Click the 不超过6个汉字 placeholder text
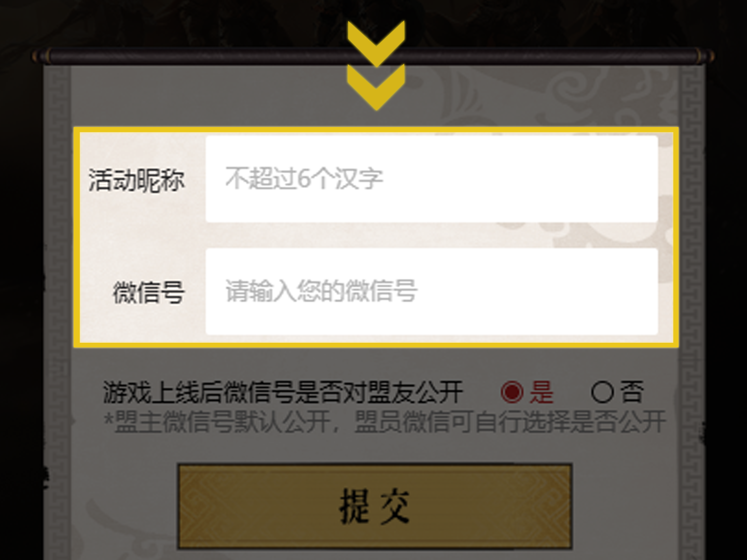747x560 pixels. [305, 179]
